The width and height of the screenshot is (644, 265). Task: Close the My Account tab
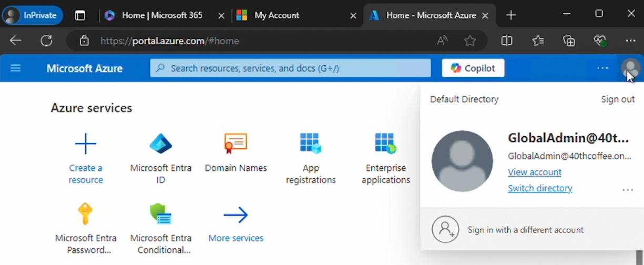coord(353,16)
